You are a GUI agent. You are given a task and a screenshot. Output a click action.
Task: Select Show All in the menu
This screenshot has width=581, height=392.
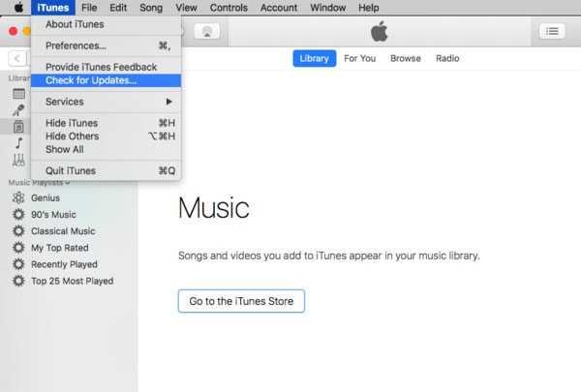coord(106,150)
